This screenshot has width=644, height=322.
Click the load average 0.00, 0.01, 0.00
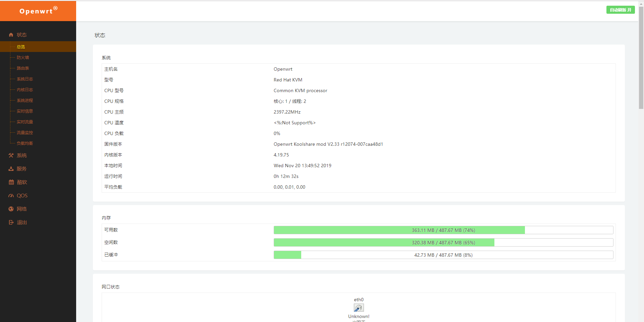(289, 187)
